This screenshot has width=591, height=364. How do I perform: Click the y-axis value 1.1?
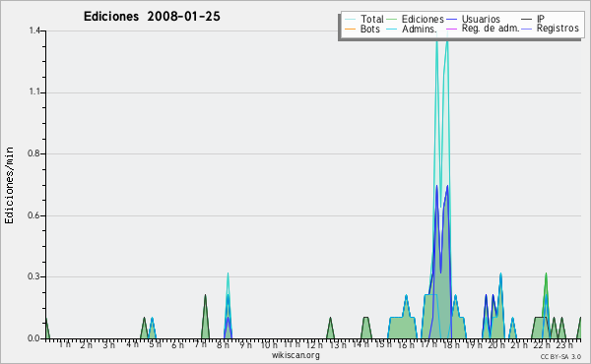tap(34, 92)
